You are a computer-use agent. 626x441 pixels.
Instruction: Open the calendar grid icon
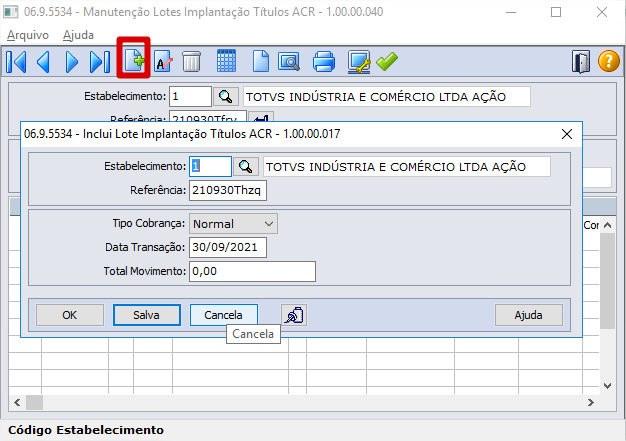[226, 61]
